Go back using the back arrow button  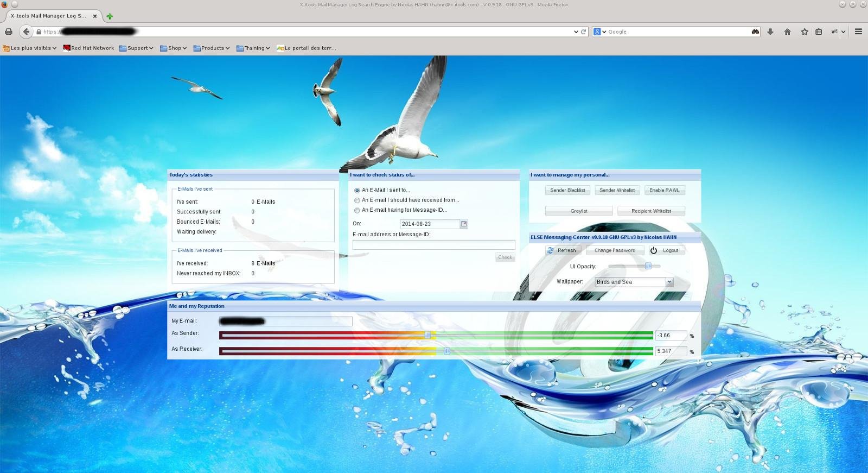(x=25, y=31)
